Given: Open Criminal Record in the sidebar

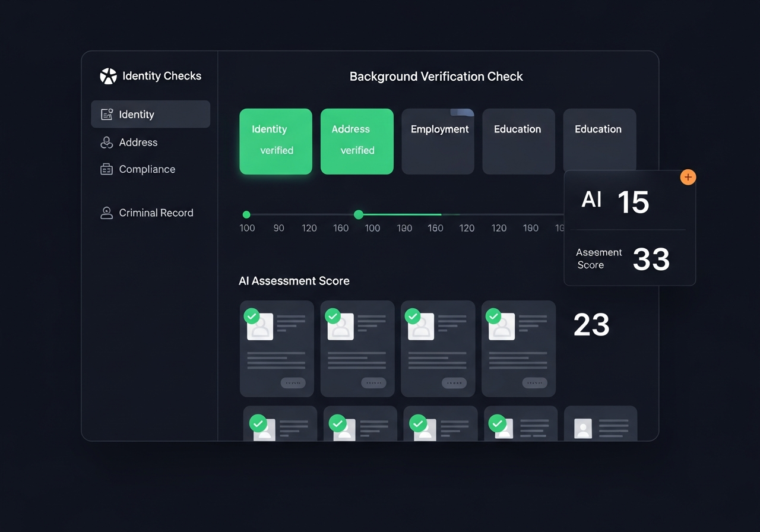Looking at the screenshot, I should point(156,213).
